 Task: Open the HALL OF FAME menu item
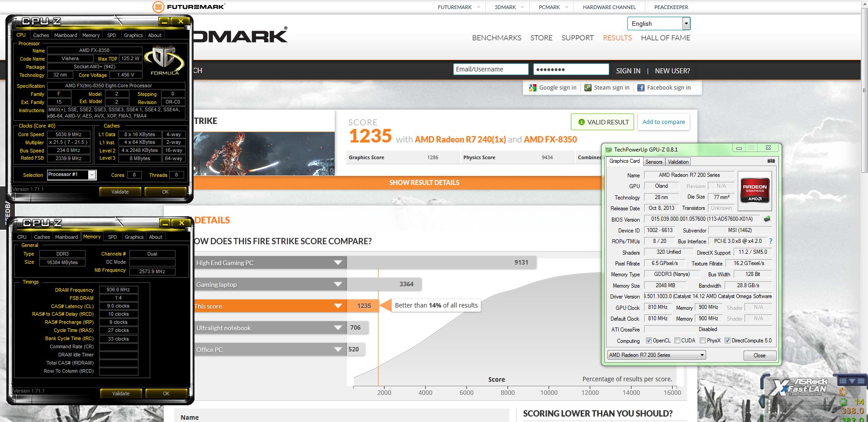tap(665, 38)
